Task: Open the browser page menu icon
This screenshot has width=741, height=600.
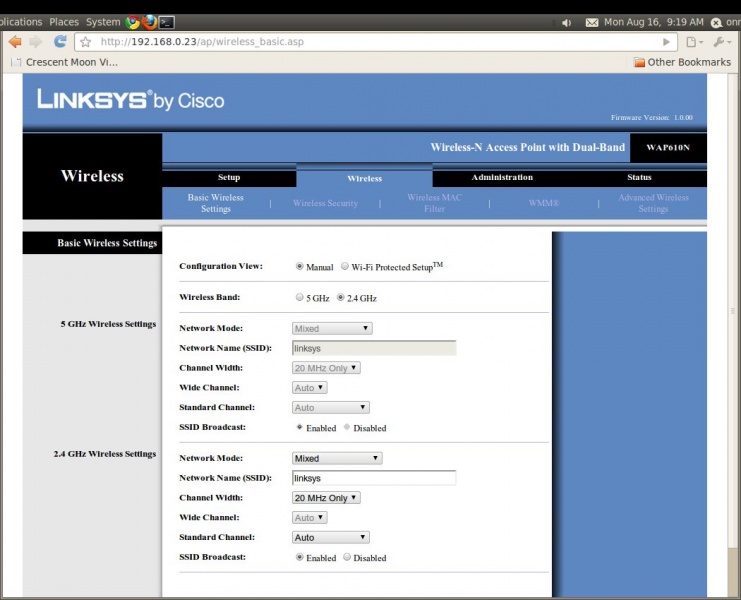Action: 694,42
